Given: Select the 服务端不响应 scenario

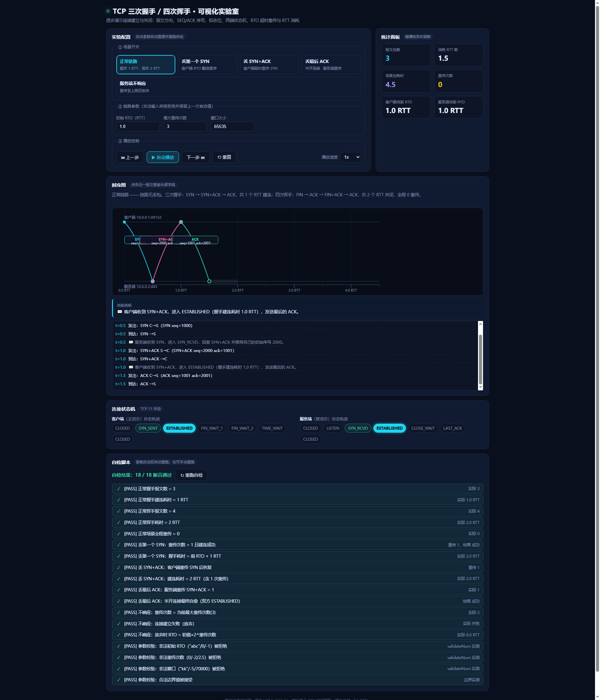Looking at the screenshot, I should click(x=239, y=87).
